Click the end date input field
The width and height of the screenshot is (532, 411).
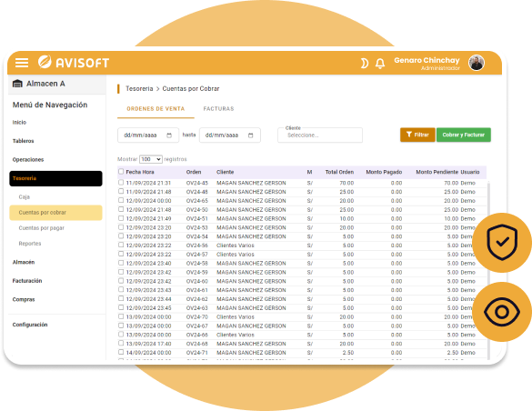(x=230, y=135)
